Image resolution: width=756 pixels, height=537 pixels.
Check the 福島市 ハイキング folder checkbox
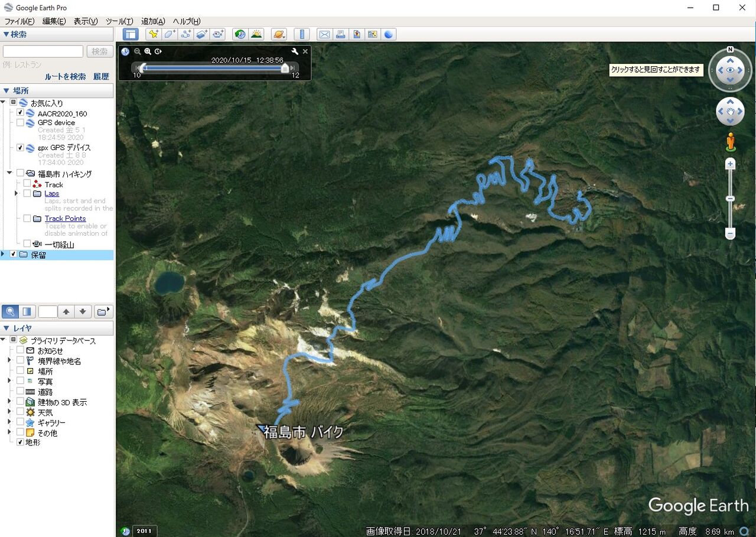tap(20, 173)
